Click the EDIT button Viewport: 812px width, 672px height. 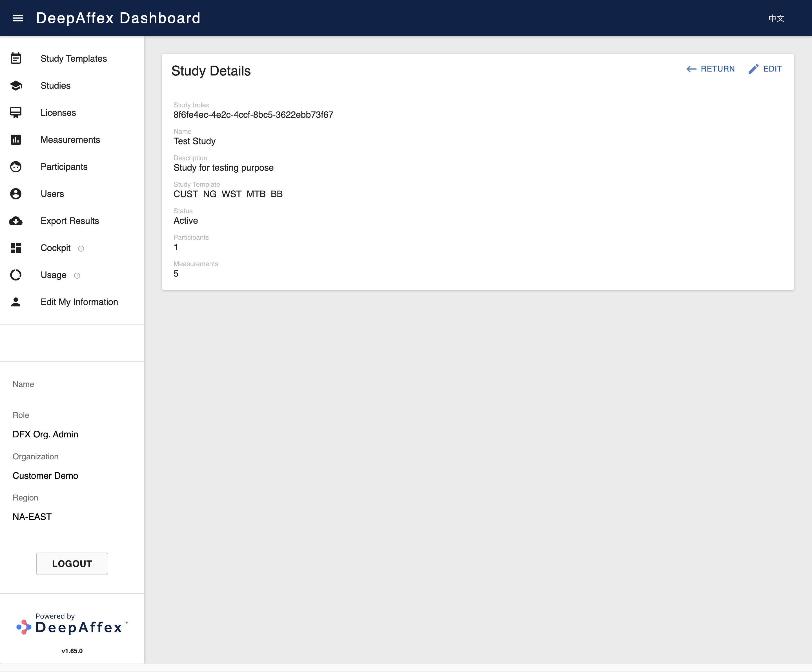point(765,69)
